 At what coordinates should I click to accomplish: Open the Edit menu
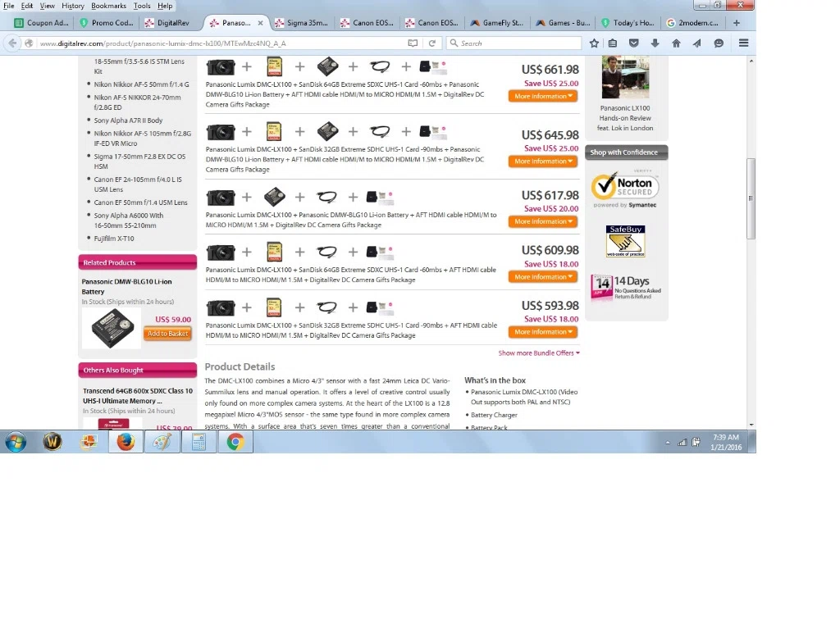coord(27,6)
